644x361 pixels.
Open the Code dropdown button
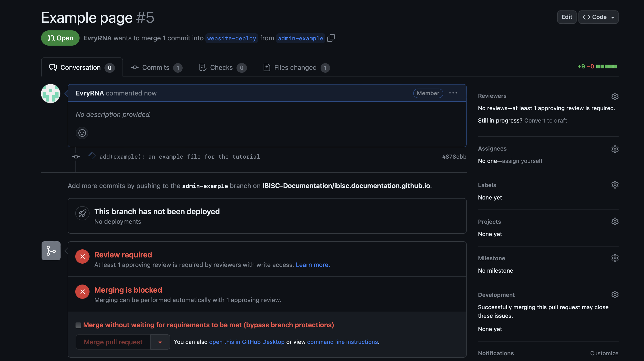598,17
